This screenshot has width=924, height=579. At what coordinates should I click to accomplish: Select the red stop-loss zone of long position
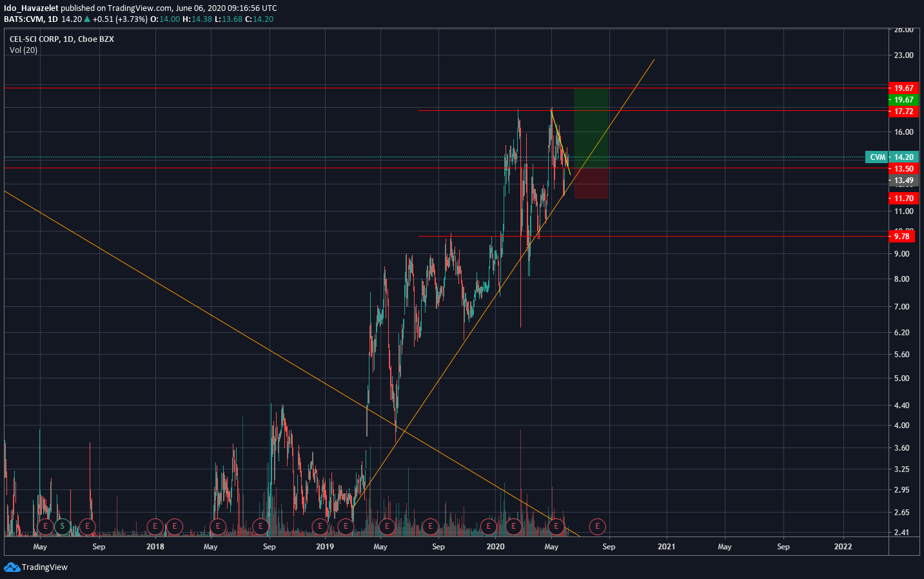pyautogui.click(x=591, y=183)
